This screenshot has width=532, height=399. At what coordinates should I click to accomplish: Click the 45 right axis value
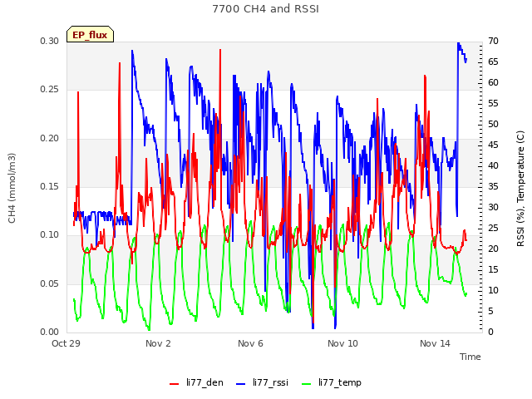(x=493, y=145)
